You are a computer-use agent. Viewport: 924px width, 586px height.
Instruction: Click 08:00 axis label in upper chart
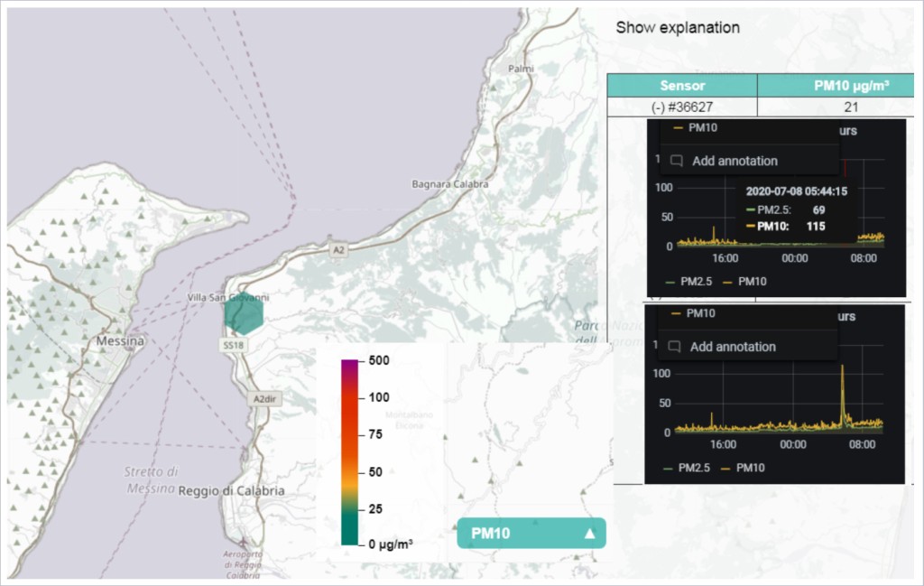tap(864, 258)
